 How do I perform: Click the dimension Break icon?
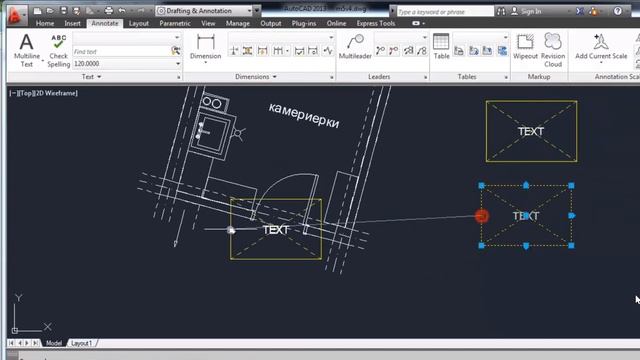[x=234, y=51]
